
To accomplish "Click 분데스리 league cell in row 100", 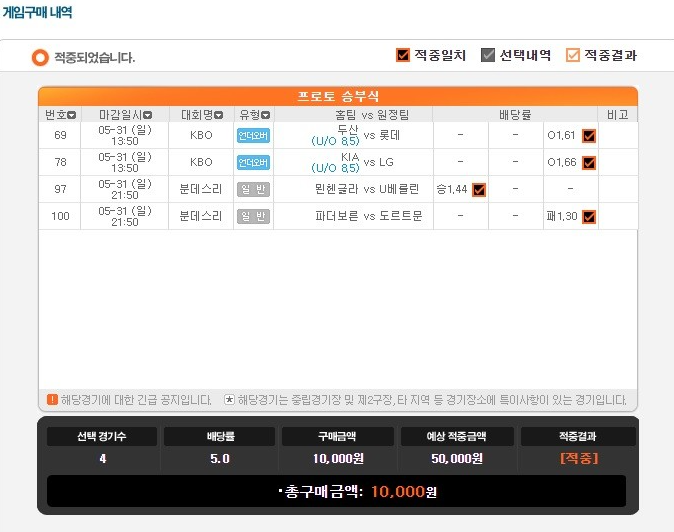I will 201,216.
